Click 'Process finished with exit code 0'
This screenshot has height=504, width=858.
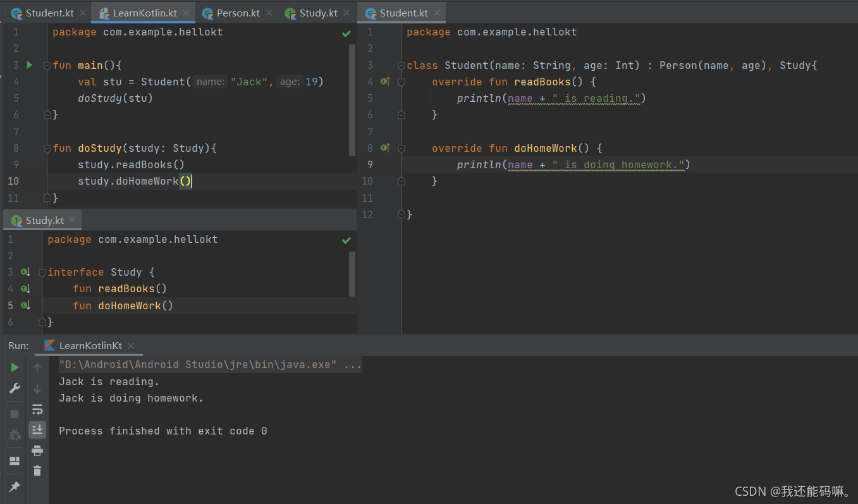(x=162, y=431)
